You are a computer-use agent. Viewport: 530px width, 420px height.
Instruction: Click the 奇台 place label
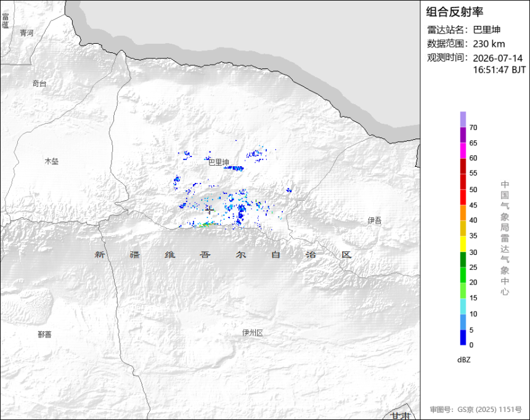coord(39,84)
